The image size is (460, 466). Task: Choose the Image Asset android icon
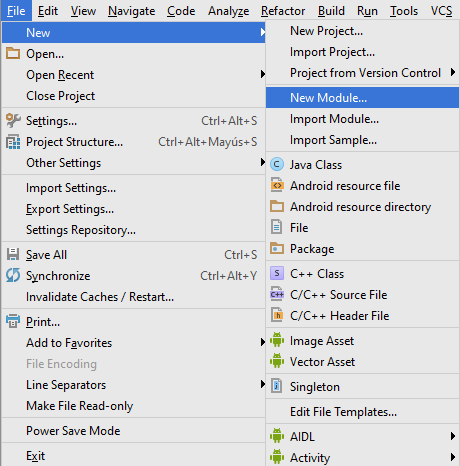pyautogui.click(x=277, y=340)
